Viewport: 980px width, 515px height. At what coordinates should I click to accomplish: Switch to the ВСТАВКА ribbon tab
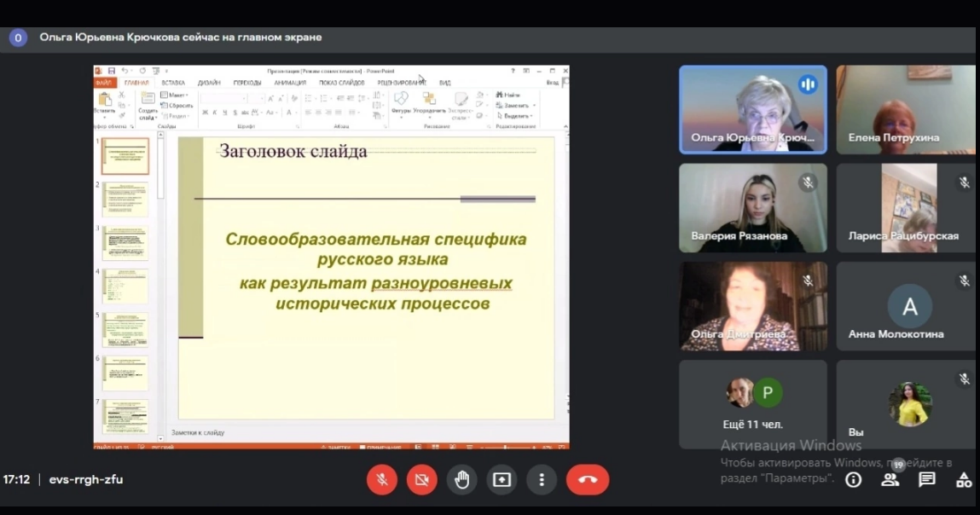tap(173, 83)
